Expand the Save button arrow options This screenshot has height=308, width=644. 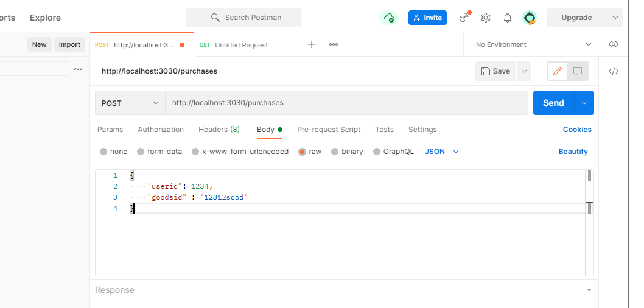tap(524, 71)
